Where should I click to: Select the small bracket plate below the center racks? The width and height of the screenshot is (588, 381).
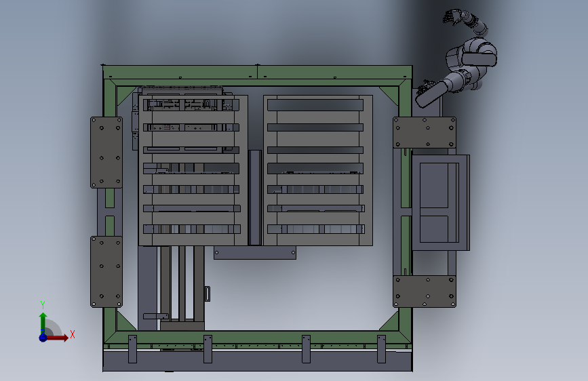(255, 253)
